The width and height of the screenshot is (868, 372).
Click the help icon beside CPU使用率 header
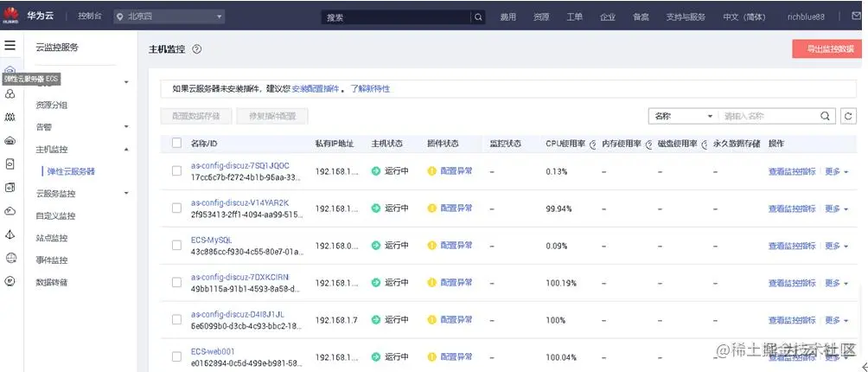(591, 144)
